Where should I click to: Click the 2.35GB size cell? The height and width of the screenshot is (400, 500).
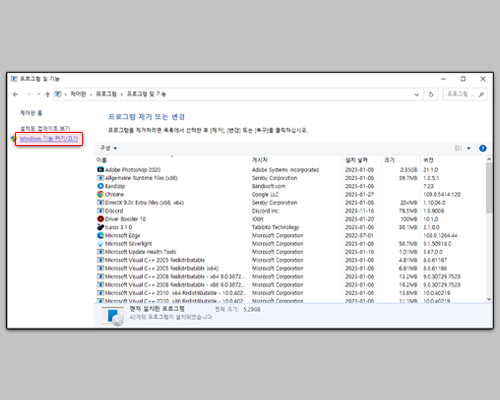pyautogui.click(x=409, y=170)
